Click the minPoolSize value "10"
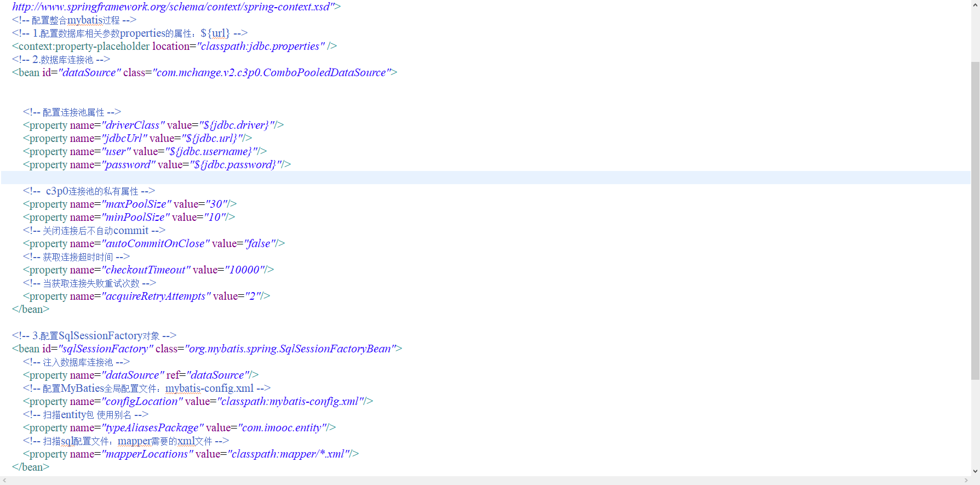The height and width of the screenshot is (485, 980). pos(215,218)
